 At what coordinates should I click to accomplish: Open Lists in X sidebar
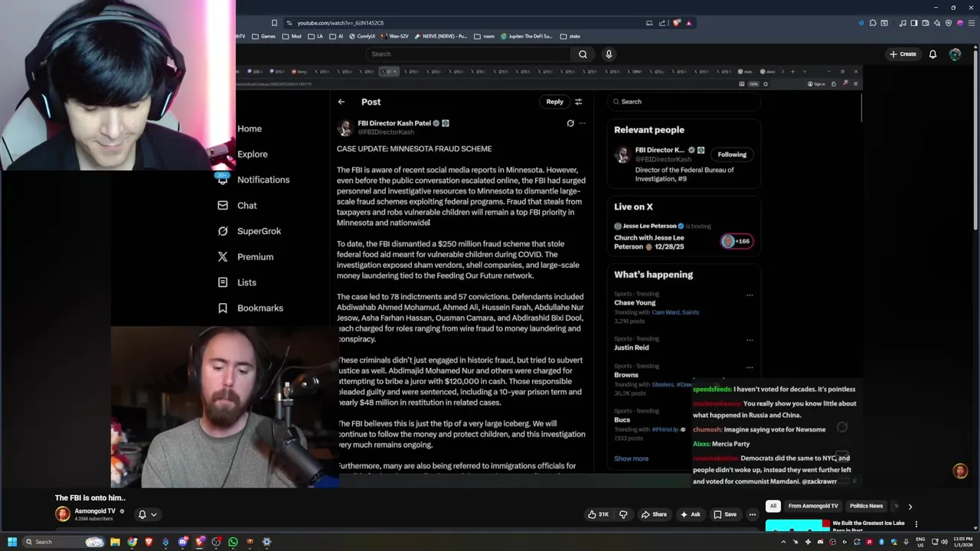pyautogui.click(x=237, y=282)
